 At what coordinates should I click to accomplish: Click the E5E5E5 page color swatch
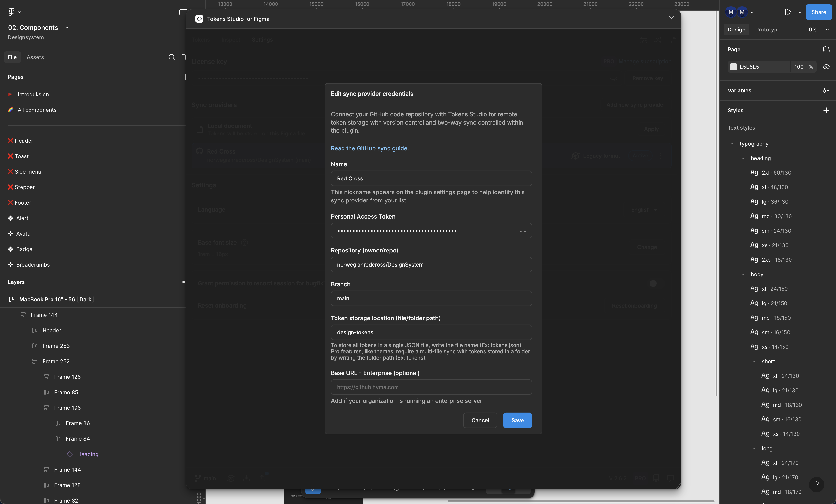click(733, 67)
